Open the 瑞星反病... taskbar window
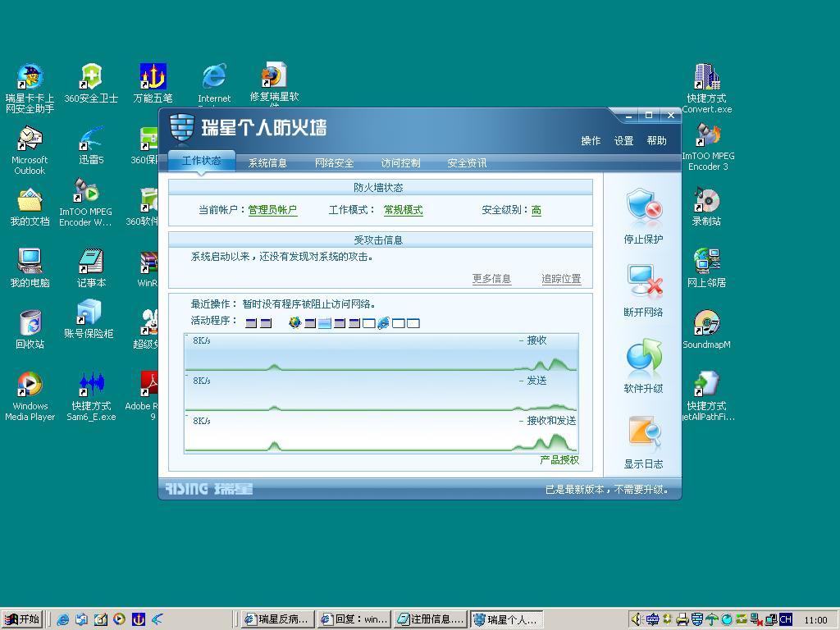The image size is (840, 630). coord(277,619)
